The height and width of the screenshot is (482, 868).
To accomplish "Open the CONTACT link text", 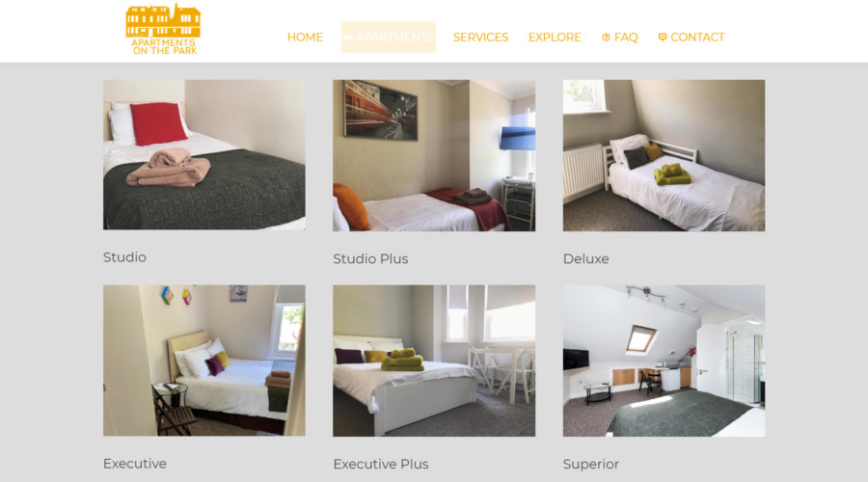I will click(697, 37).
